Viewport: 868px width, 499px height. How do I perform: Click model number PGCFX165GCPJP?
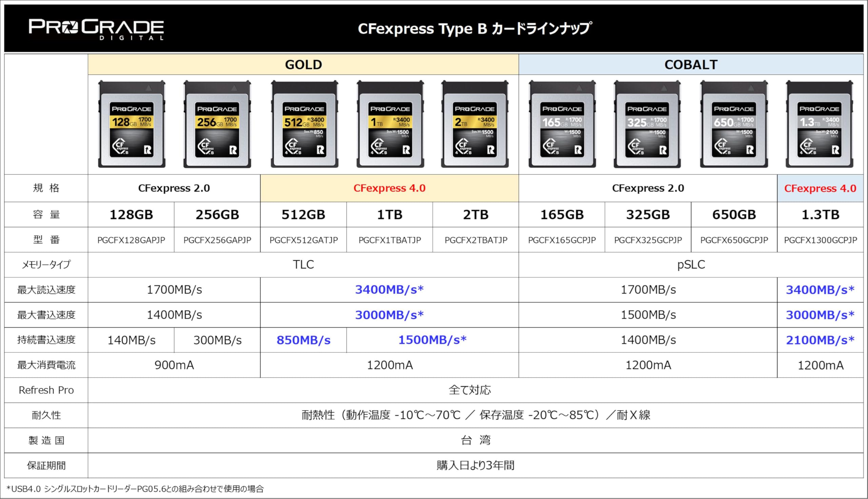click(562, 240)
